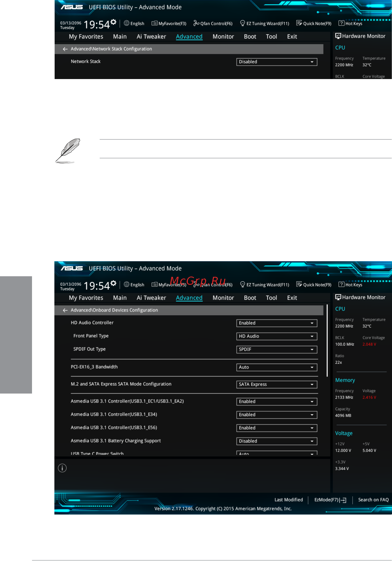392x561 pixels.
Task: Click ASUS logo in Onboard Devices screen
Action: 72,268
